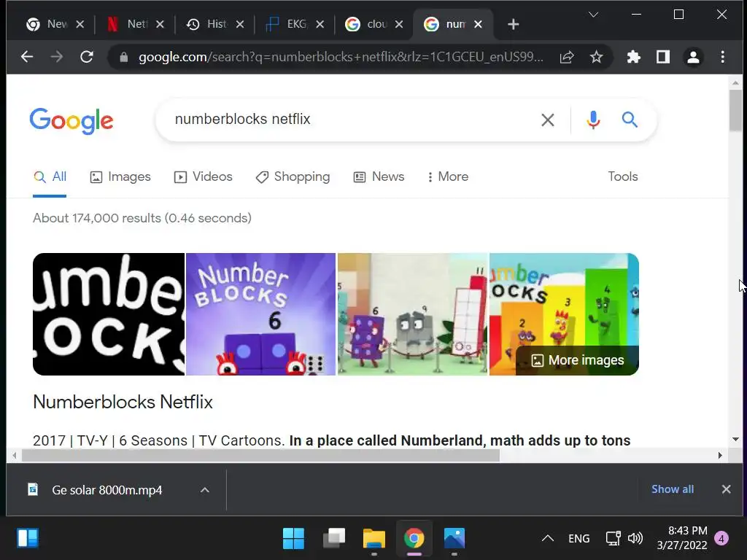
Task: Open the tab search dropdown
Action: coord(593,15)
